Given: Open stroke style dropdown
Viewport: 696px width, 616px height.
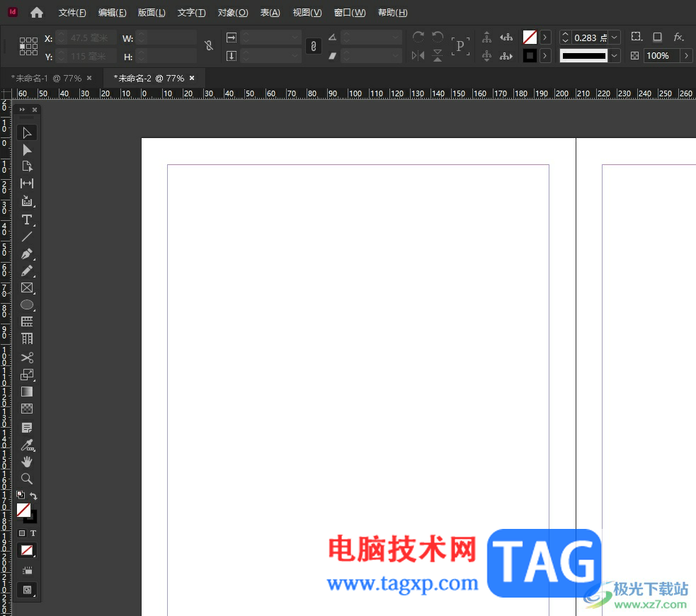Looking at the screenshot, I should click(615, 55).
